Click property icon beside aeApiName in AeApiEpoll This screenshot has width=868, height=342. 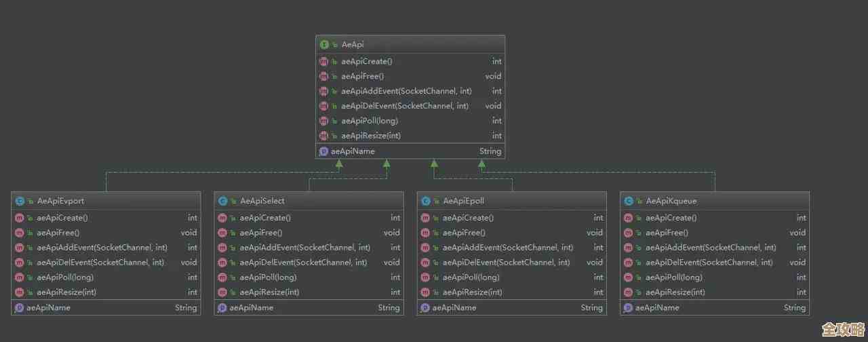(x=425, y=307)
